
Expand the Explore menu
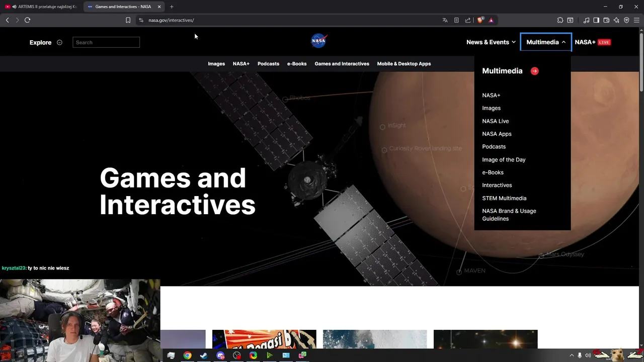point(46,42)
